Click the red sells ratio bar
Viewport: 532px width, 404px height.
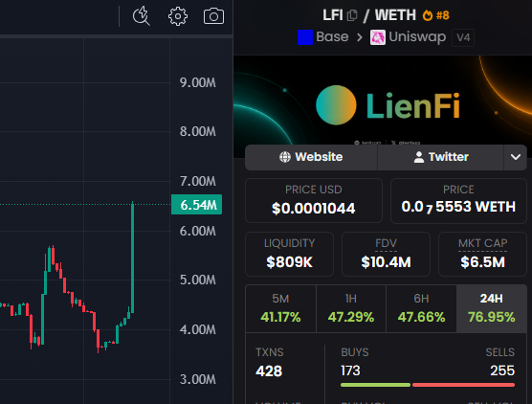coord(463,385)
